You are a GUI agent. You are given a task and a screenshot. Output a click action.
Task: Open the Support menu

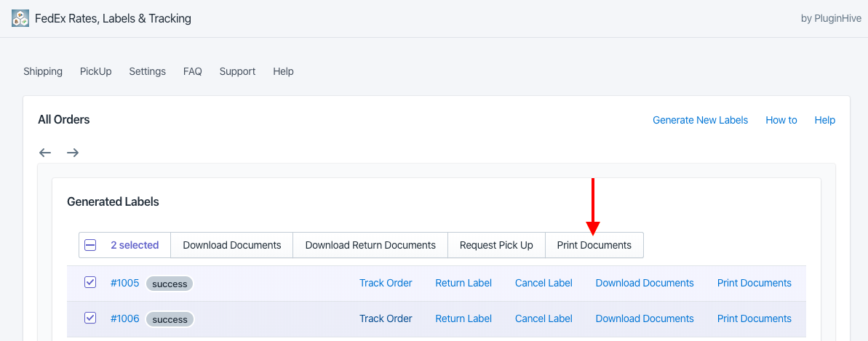(237, 71)
